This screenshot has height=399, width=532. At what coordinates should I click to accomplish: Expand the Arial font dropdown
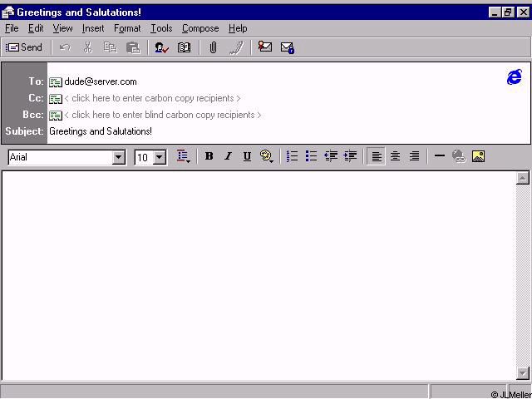(118, 157)
